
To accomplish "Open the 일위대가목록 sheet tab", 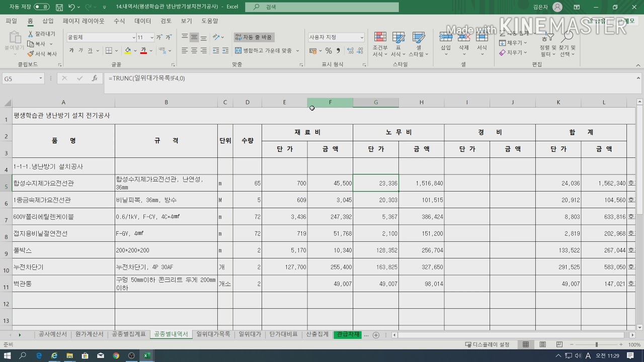I will click(213, 334).
